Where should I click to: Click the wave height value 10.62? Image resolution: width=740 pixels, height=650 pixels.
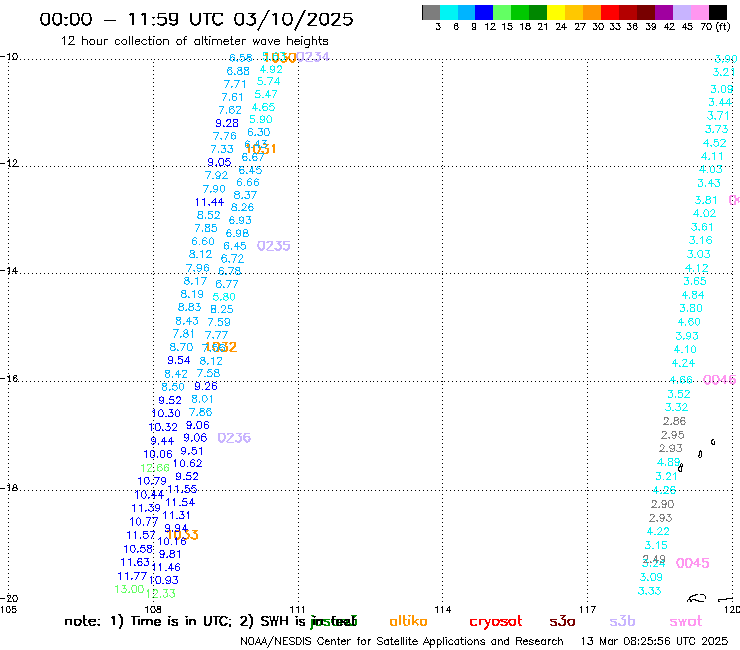tap(188, 464)
